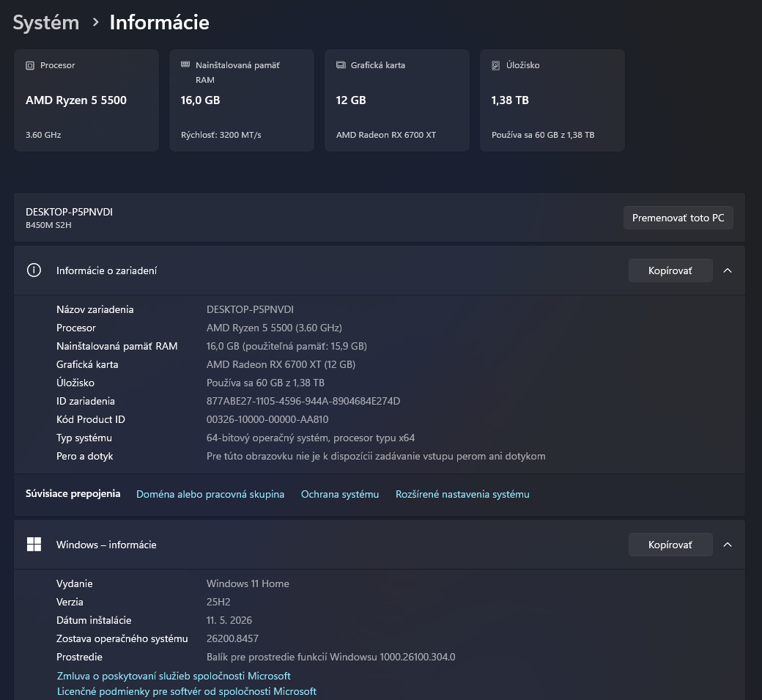The height and width of the screenshot is (700, 762).
Task: Click value AMD Ryzen 5 5500 (3.60 GHz)
Action: click(274, 328)
